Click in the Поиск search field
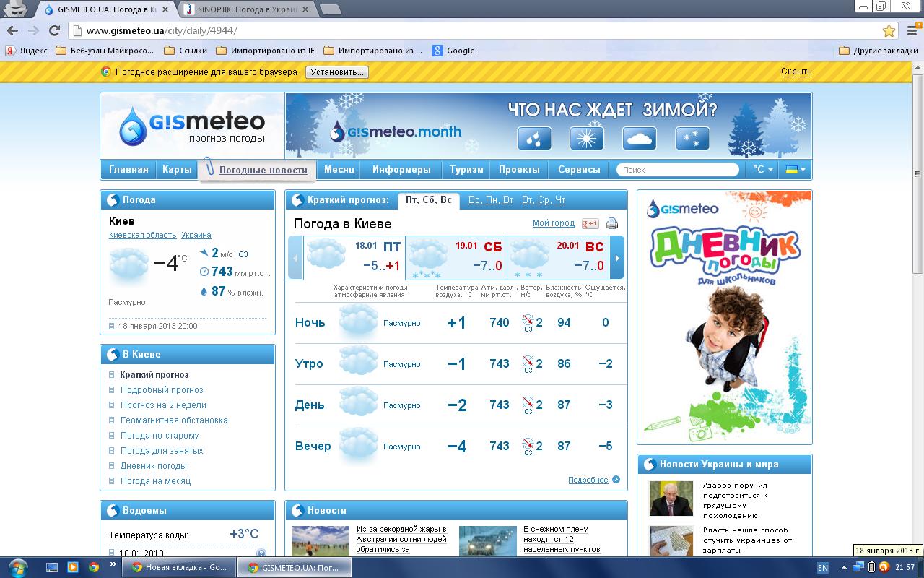Viewport: 924px width, 578px height. (x=678, y=170)
